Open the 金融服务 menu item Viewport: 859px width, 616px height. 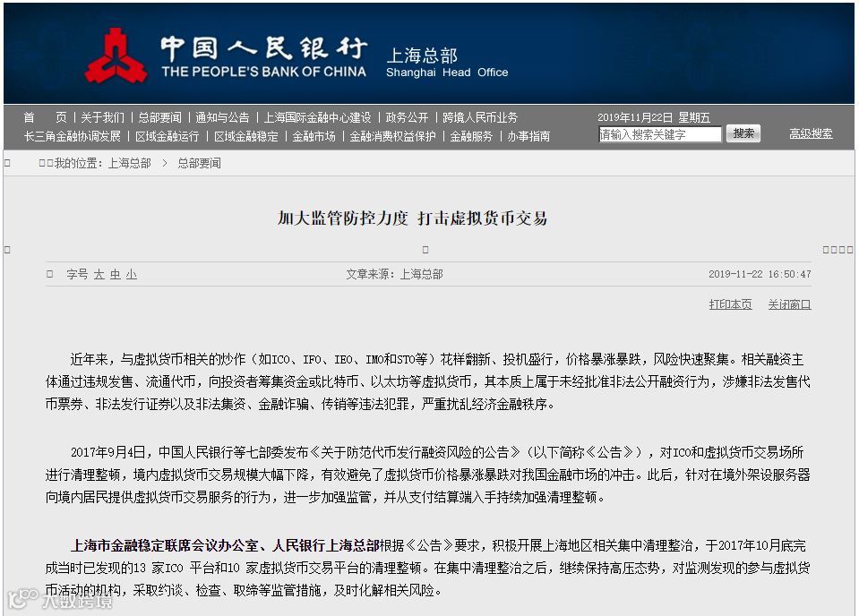(471, 136)
